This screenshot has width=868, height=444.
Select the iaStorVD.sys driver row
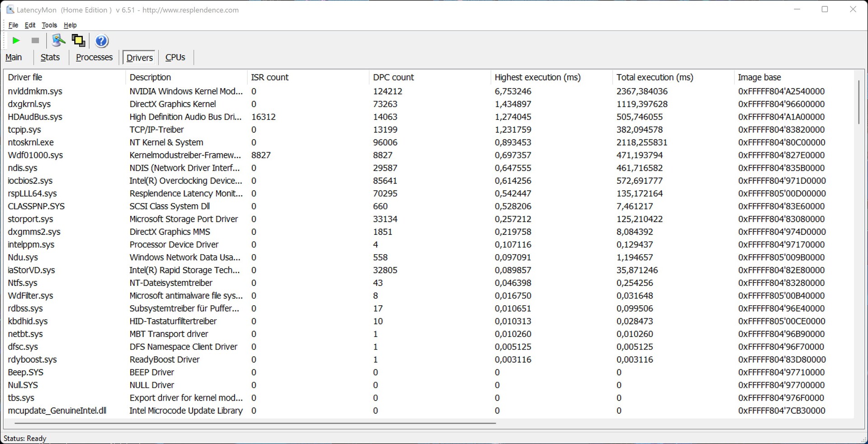[x=429, y=270]
